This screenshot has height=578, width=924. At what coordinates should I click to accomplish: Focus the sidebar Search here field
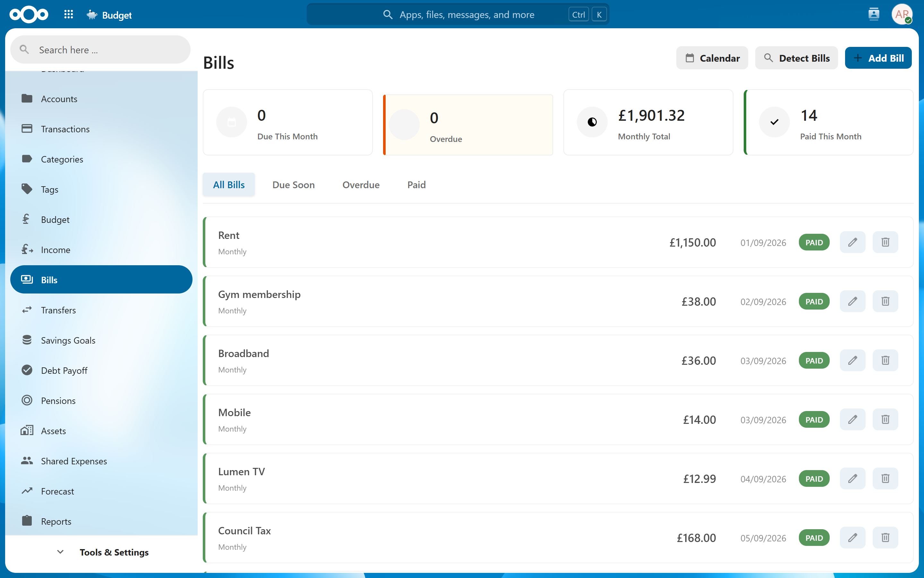pos(100,50)
